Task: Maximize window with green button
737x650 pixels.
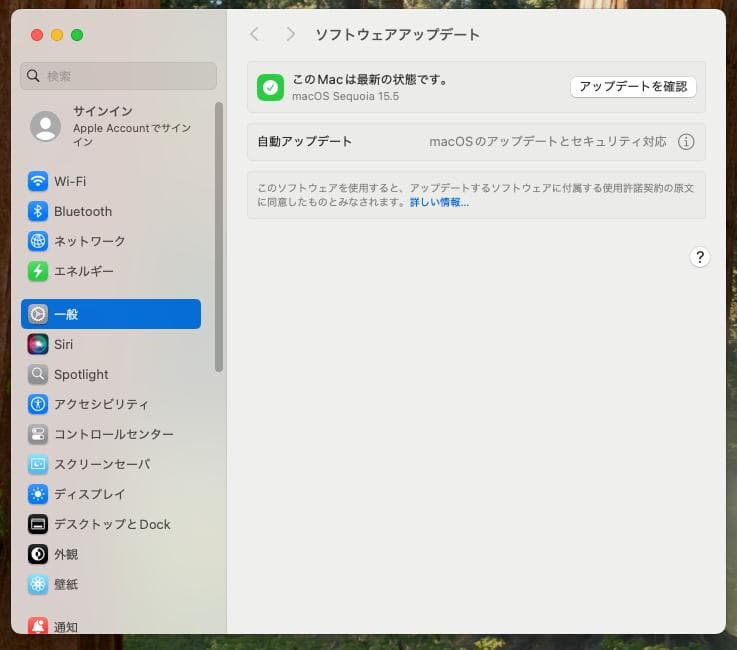Action: pos(77,35)
